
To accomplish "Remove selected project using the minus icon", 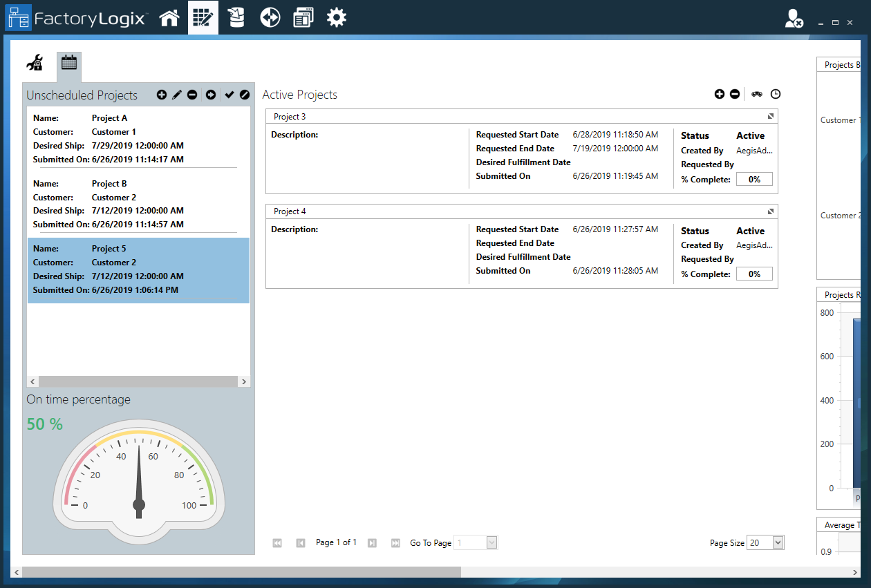I will point(194,95).
